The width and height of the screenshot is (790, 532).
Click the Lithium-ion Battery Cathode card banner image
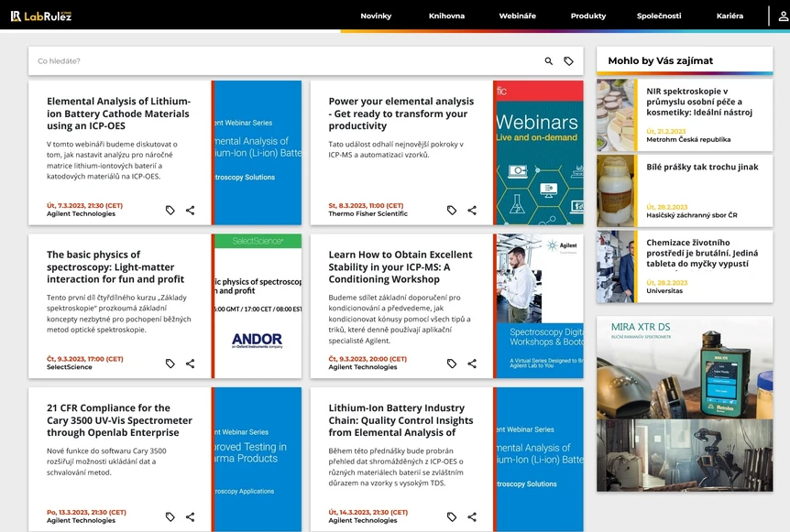(x=257, y=153)
